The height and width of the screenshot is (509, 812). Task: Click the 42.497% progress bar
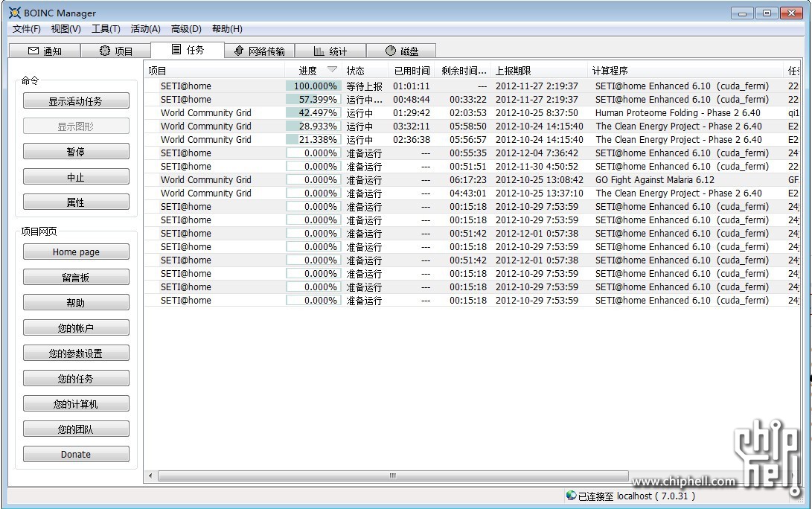click(x=313, y=113)
